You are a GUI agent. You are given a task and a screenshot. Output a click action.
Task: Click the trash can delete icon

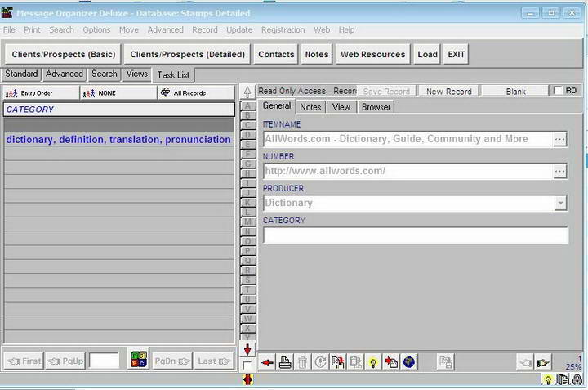(302, 362)
